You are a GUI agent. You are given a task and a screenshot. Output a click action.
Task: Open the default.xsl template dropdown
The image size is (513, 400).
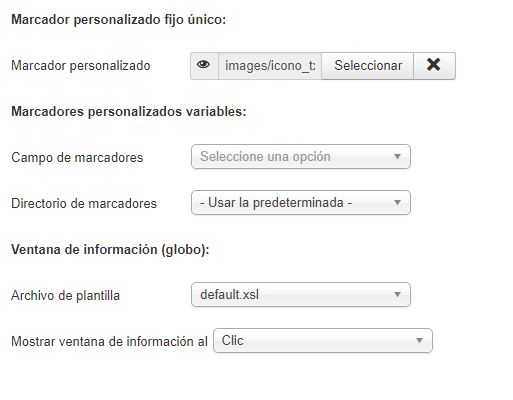pyautogui.click(x=301, y=295)
